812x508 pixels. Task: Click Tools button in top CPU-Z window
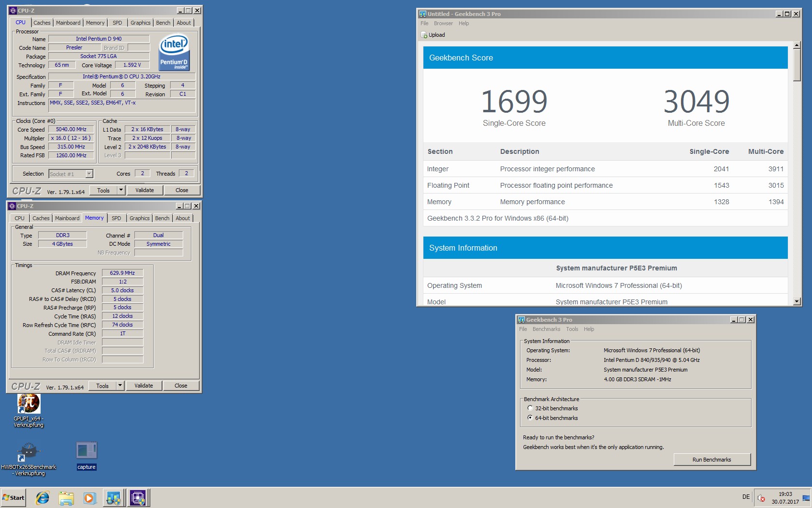click(x=103, y=190)
